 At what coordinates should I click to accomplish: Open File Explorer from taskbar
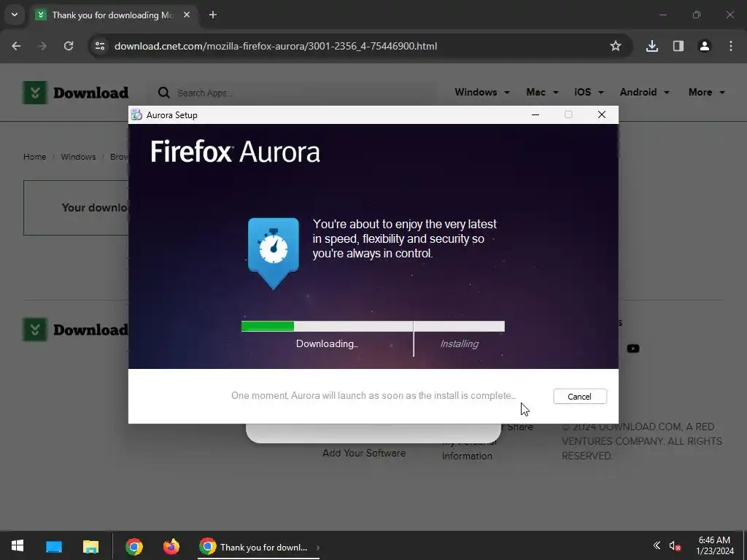pyautogui.click(x=90, y=546)
